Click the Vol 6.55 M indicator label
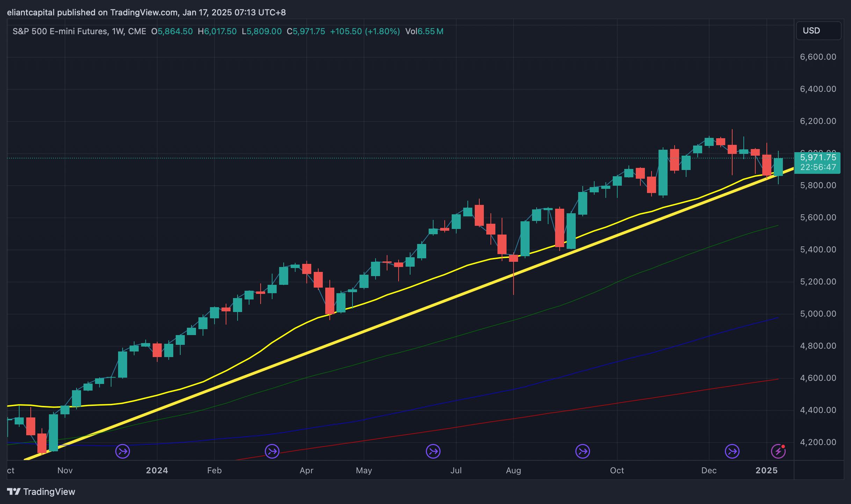Image resolution: width=851 pixels, height=504 pixels. coord(424,31)
